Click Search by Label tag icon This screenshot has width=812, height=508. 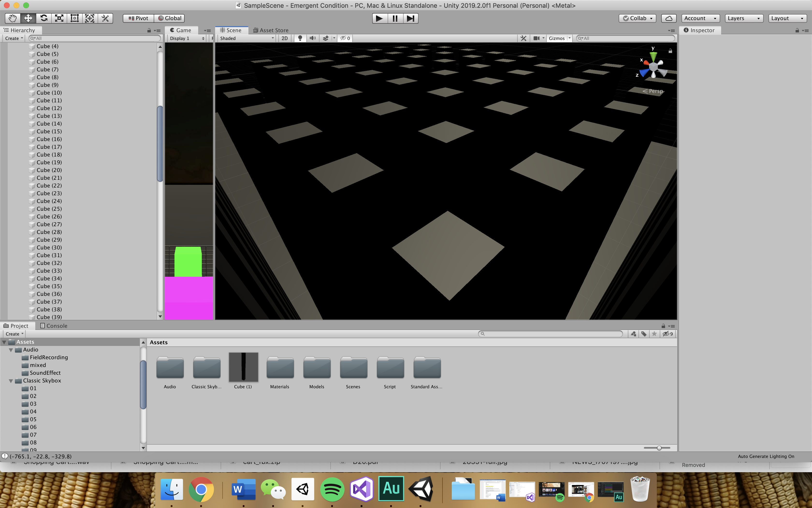tap(644, 334)
